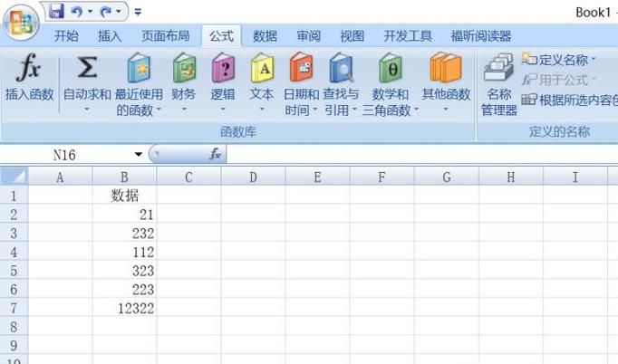Open 数学和三角函数 book icon
618x364 pixels.
[391, 68]
